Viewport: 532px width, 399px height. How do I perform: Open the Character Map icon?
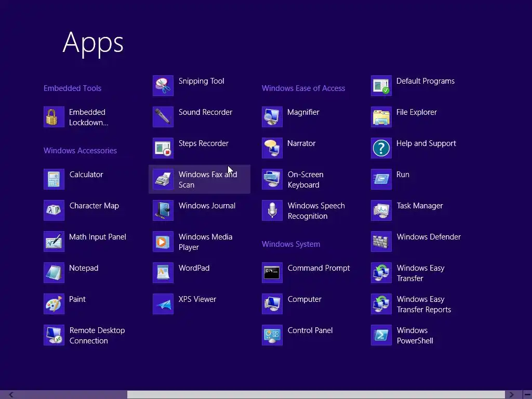click(x=54, y=210)
